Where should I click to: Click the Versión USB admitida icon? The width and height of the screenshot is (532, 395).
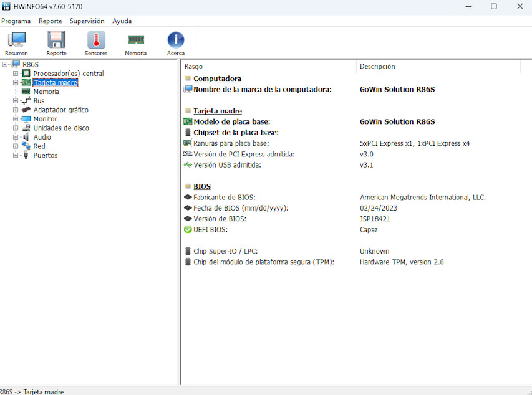pos(188,164)
